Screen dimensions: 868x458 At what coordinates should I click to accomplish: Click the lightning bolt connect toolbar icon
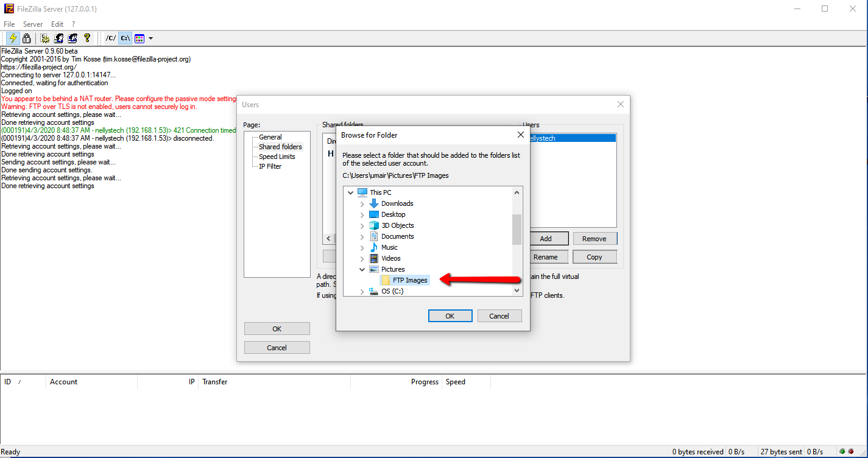coord(13,38)
